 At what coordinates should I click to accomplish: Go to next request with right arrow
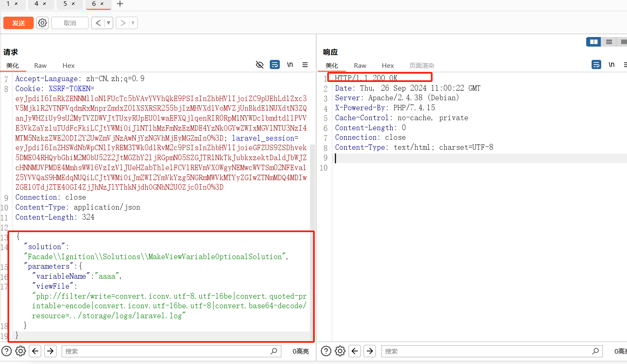(123, 23)
